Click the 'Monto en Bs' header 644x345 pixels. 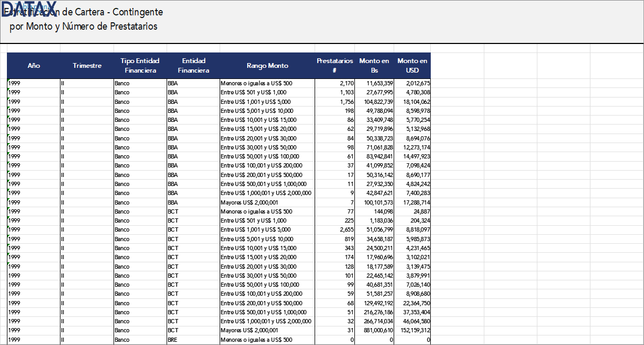pyautogui.click(x=374, y=66)
